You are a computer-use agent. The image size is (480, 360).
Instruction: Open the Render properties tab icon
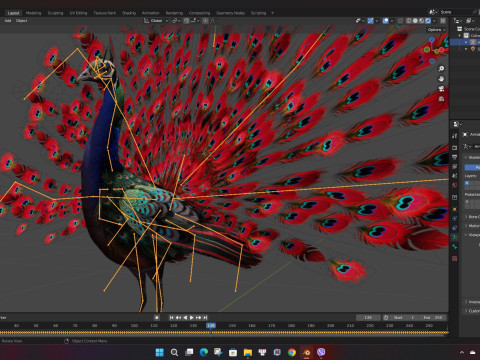(x=454, y=147)
